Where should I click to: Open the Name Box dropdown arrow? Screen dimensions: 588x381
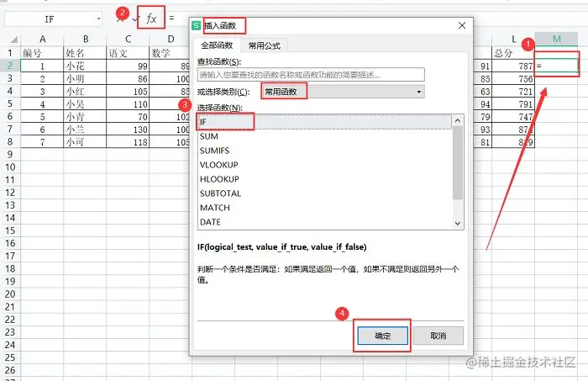coord(98,19)
